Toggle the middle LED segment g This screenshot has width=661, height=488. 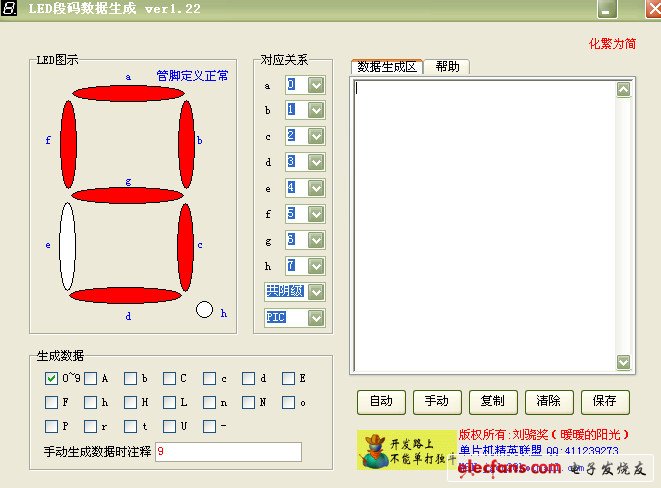point(128,195)
